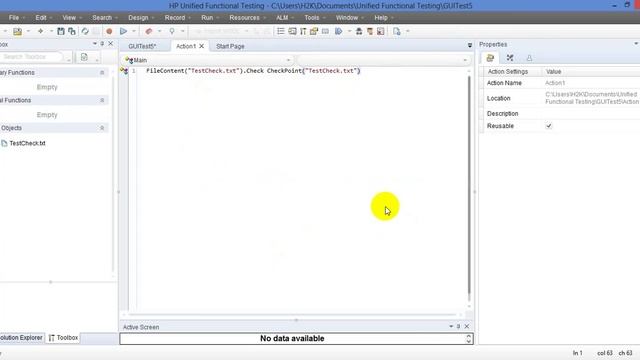Screen dimensions: 640x360
Task: Open the dropdown beside the pin-shaped icon
Action: 182,31
